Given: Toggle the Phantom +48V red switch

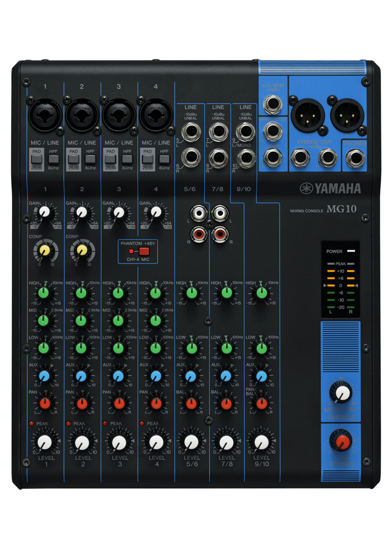Looking at the screenshot, I should 144,251.
